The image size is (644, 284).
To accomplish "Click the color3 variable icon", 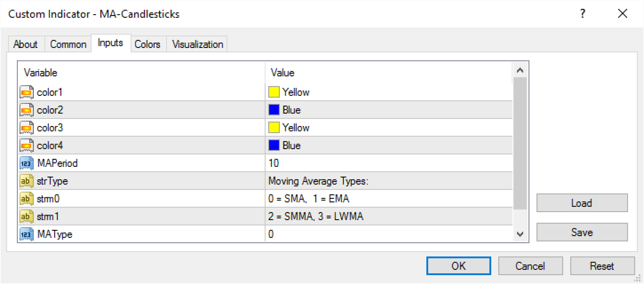I will (26, 128).
